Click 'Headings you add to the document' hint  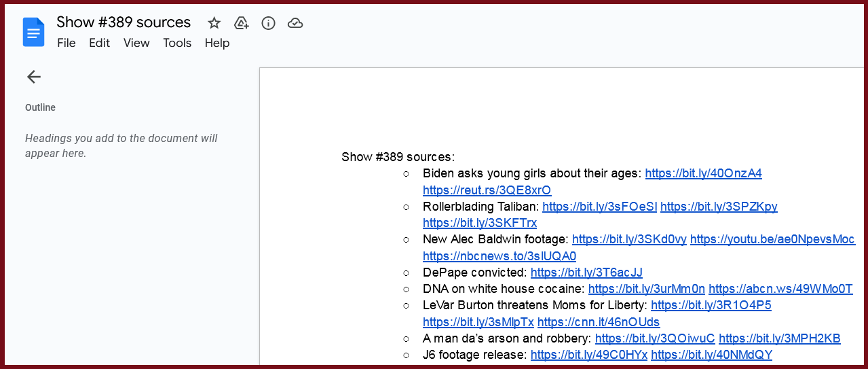[x=121, y=145]
